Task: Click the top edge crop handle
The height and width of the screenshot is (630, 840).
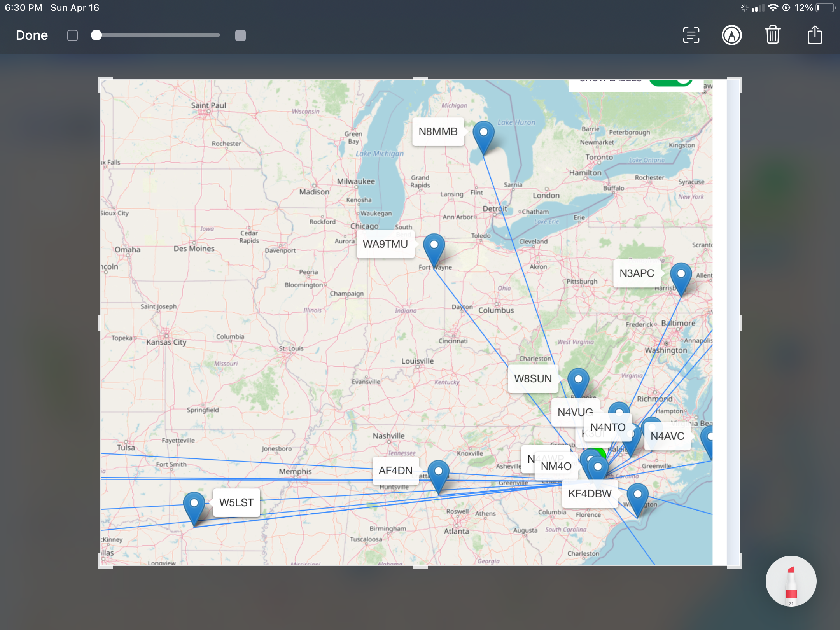Action: point(420,79)
